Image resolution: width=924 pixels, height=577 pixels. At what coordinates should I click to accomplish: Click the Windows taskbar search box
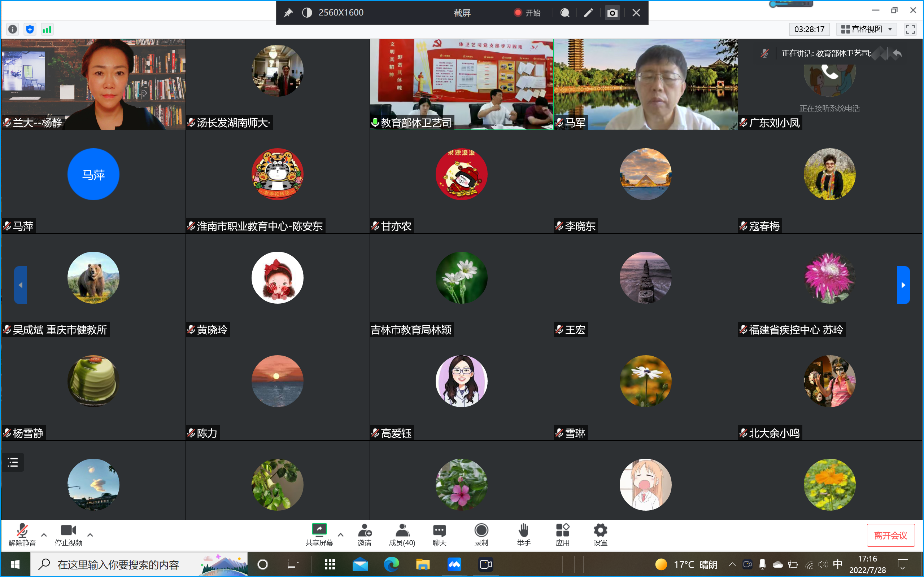(x=118, y=564)
